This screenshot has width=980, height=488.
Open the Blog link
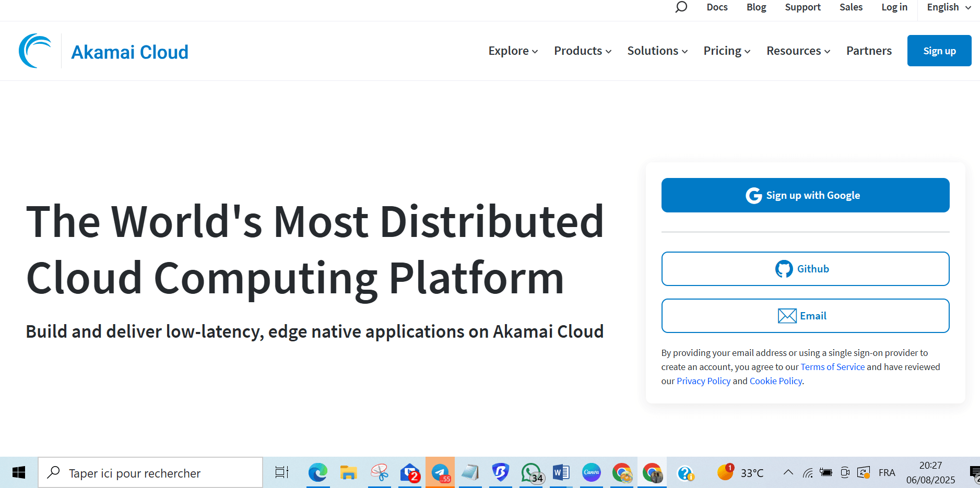tap(756, 7)
